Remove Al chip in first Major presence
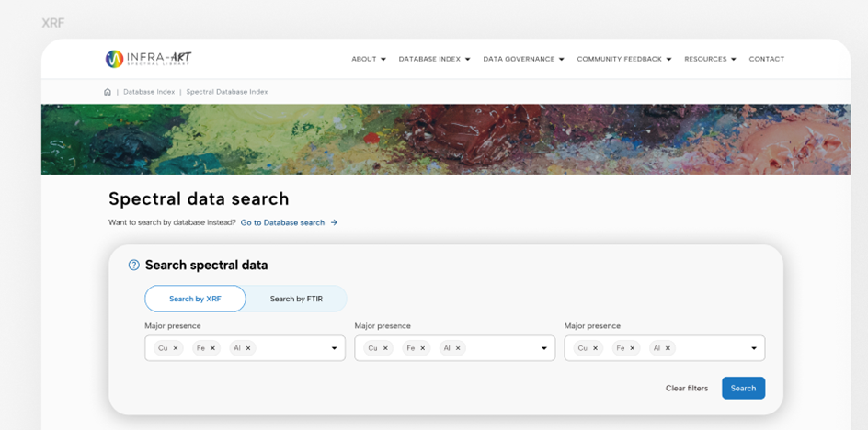Screen dimensions: 868x430 coord(248,348)
